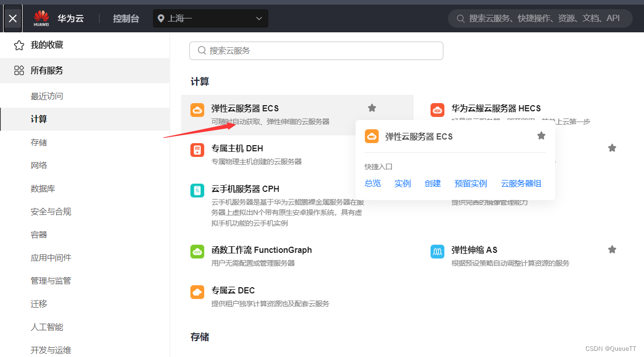Click the HECS red icon

(x=437, y=110)
